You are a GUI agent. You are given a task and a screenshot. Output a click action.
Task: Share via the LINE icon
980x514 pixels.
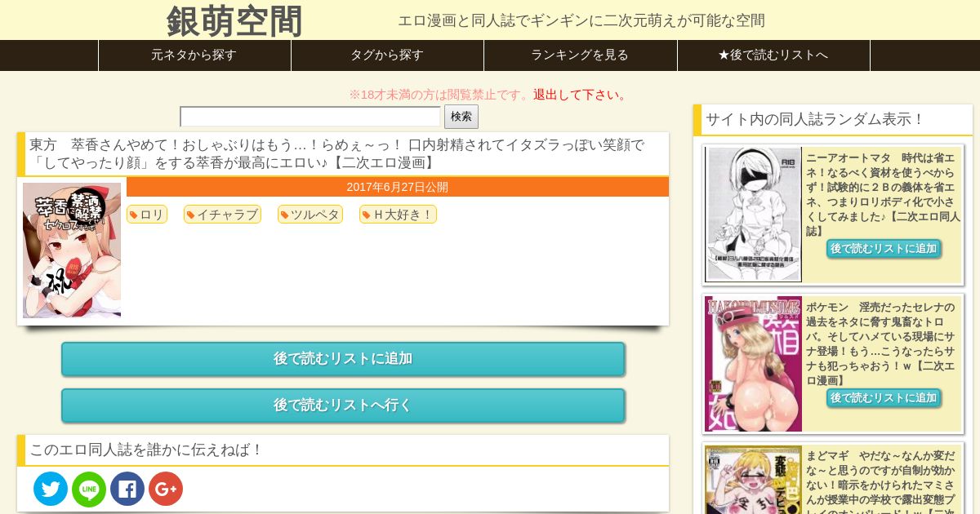tap(89, 489)
